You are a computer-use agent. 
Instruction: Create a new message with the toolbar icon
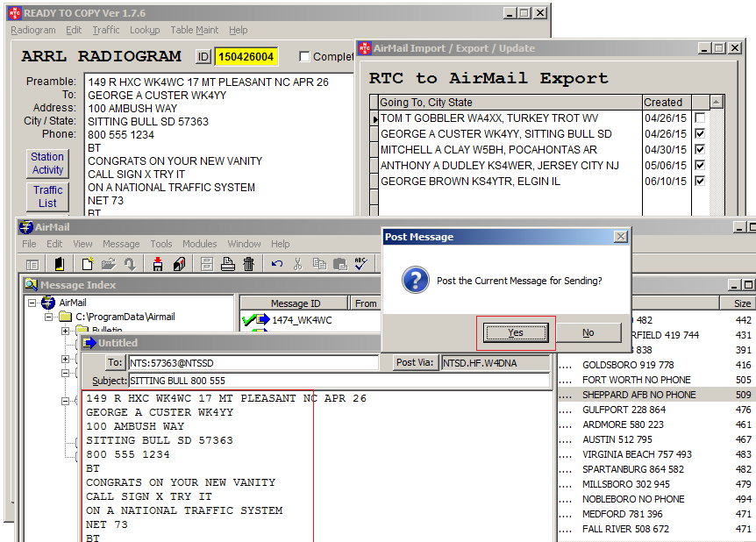tap(88, 264)
